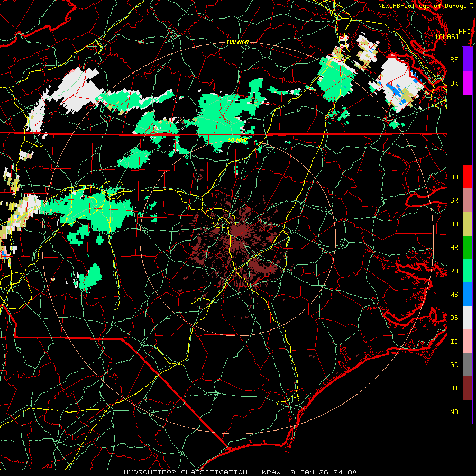Click the BI legend label
The image size is (476, 476).
(x=454, y=388)
